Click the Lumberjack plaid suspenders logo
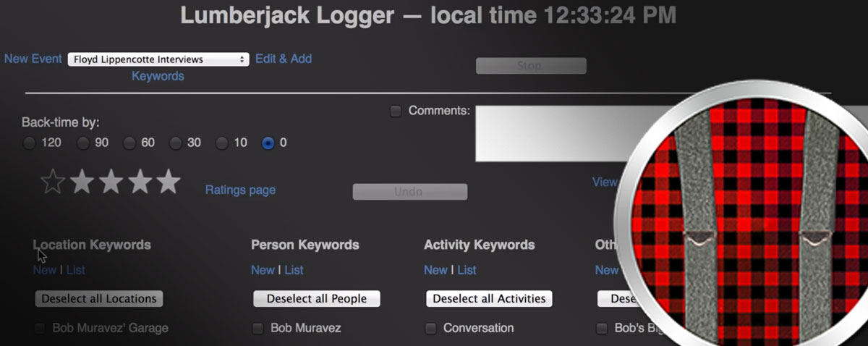 745,217
